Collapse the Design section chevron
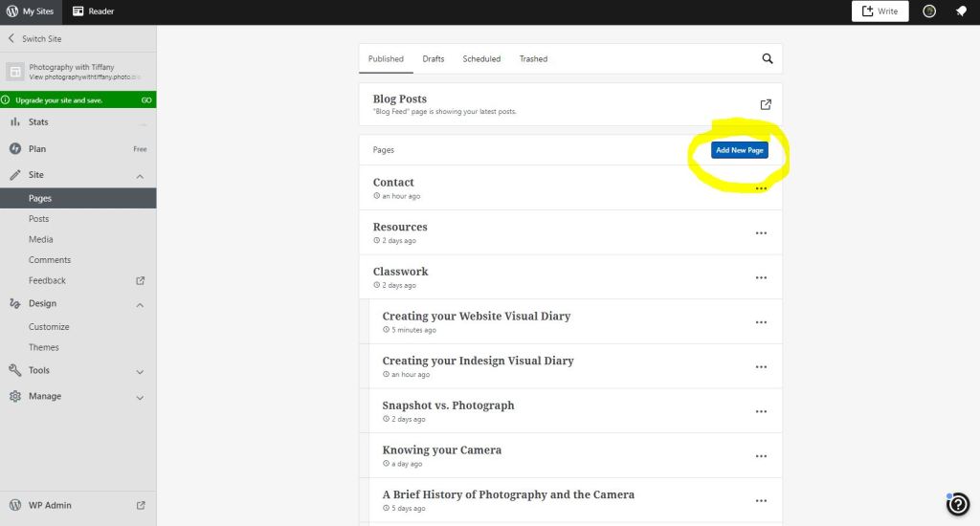The image size is (980, 526). 140,304
